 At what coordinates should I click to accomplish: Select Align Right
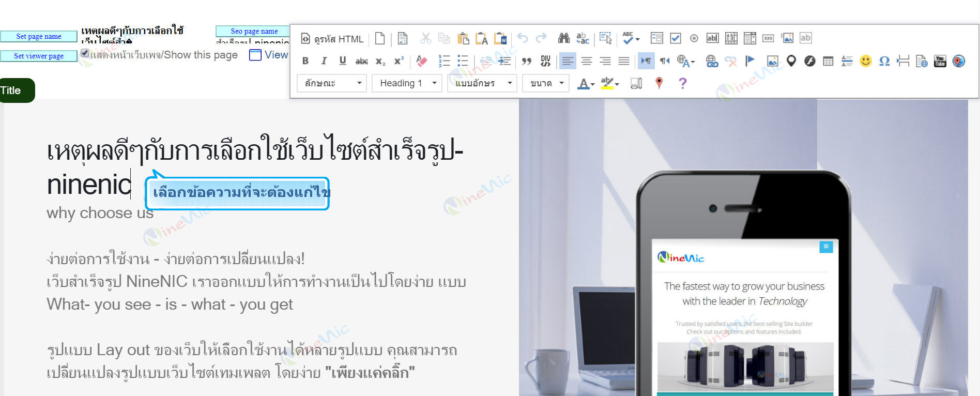[x=605, y=61]
